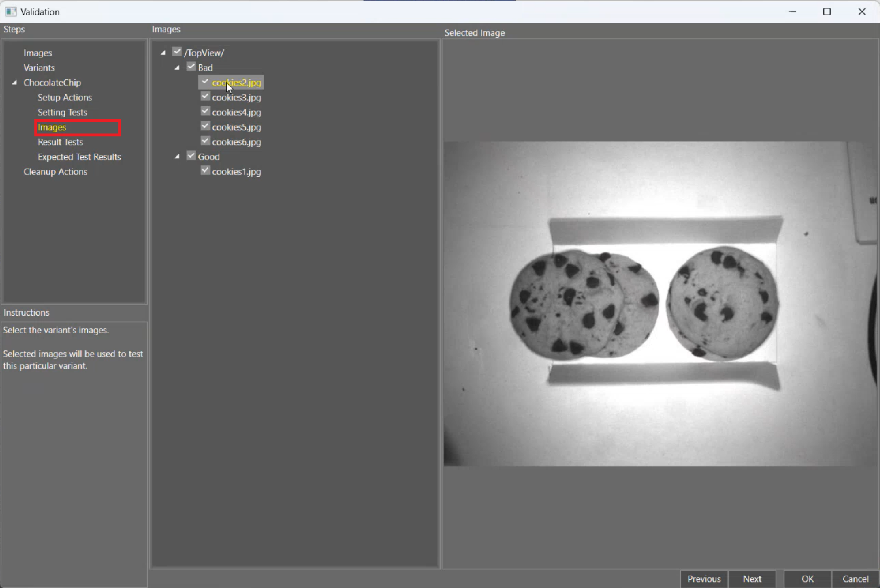This screenshot has width=880, height=588.
Task: Collapse the Good folder node
Action: pyautogui.click(x=177, y=157)
